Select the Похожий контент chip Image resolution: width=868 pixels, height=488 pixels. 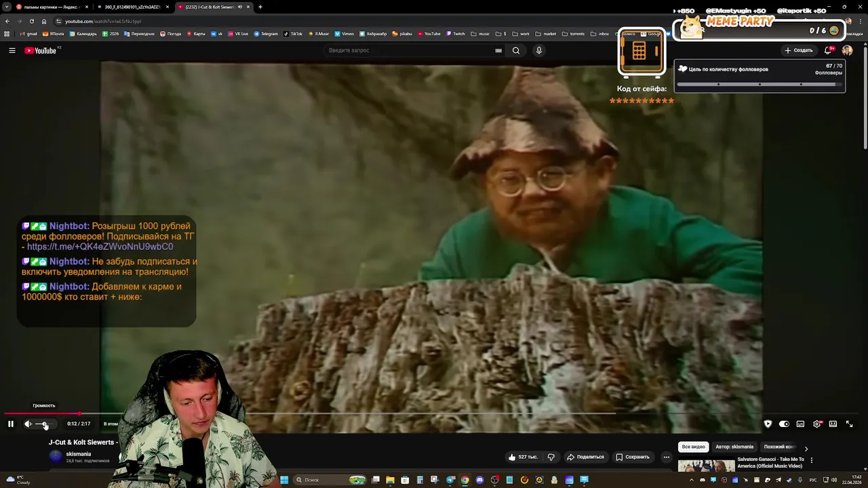coord(780,447)
